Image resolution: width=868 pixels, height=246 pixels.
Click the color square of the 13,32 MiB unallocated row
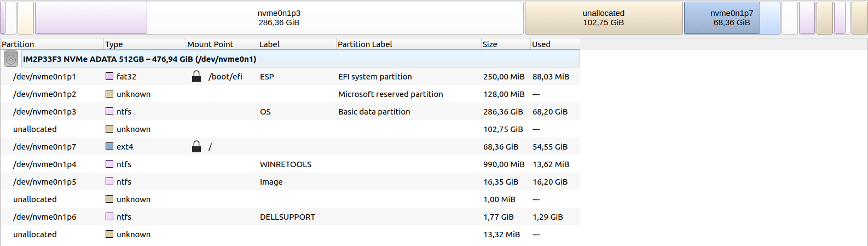coord(109,234)
